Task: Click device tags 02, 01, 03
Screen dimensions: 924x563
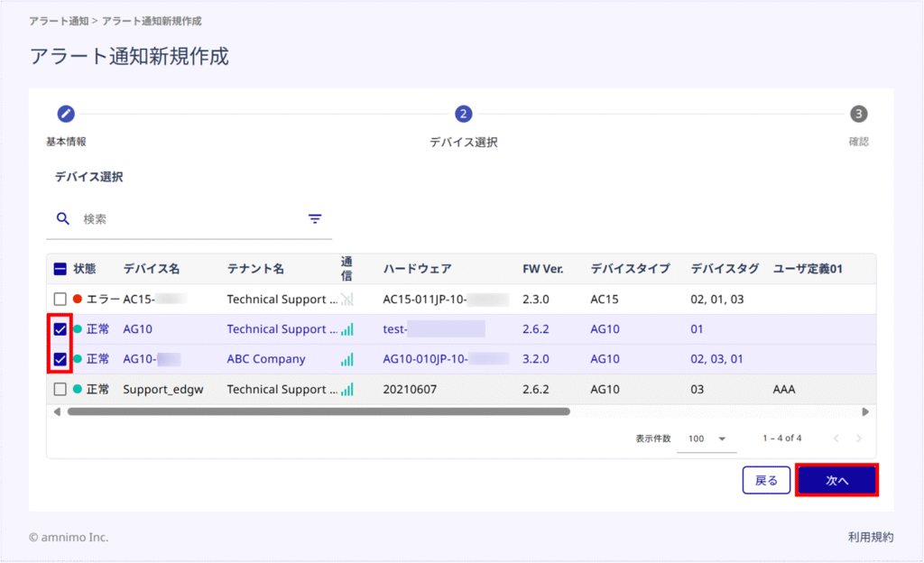Action: pos(717,300)
